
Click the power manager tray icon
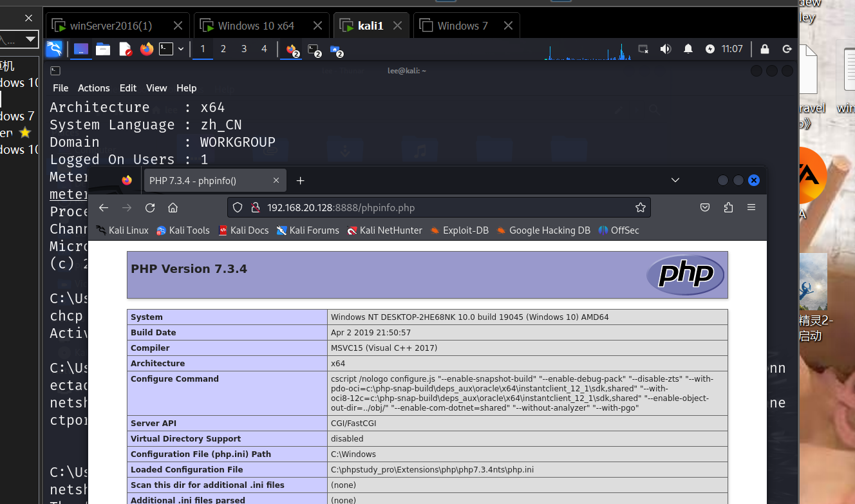point(710,49)
